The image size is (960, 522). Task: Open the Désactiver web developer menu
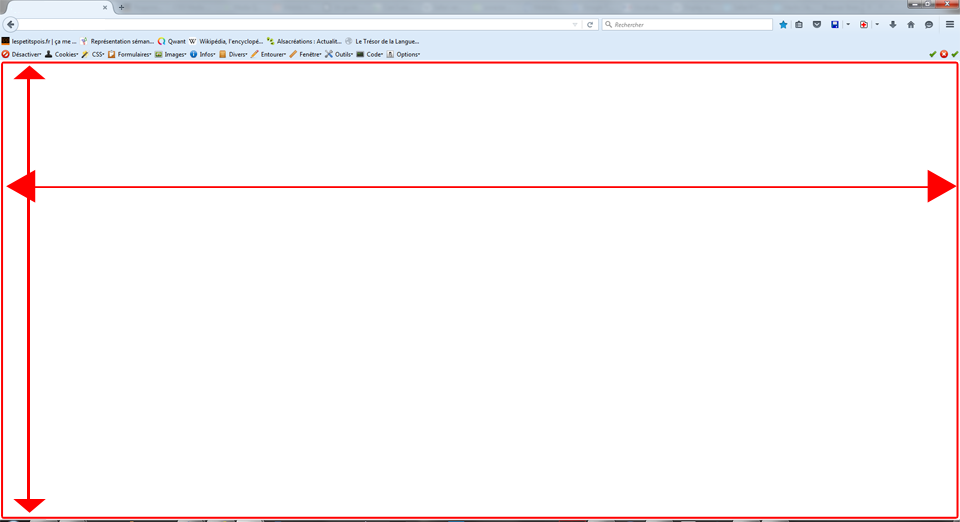click(21, 54)
